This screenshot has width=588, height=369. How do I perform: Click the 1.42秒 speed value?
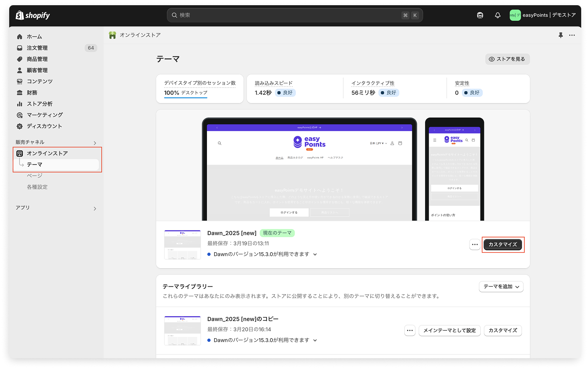pyautogui.click(x=263, y=93)
